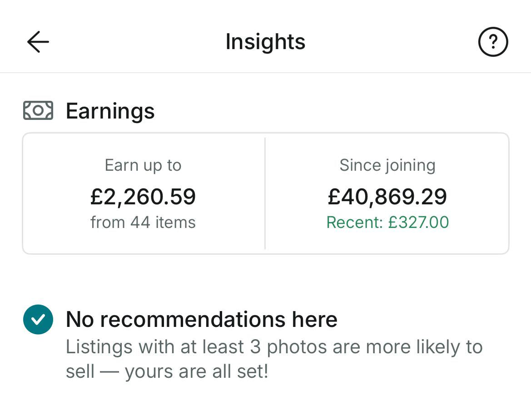Tap the Insights page title

pyautogui.click(x=265, y=42)
